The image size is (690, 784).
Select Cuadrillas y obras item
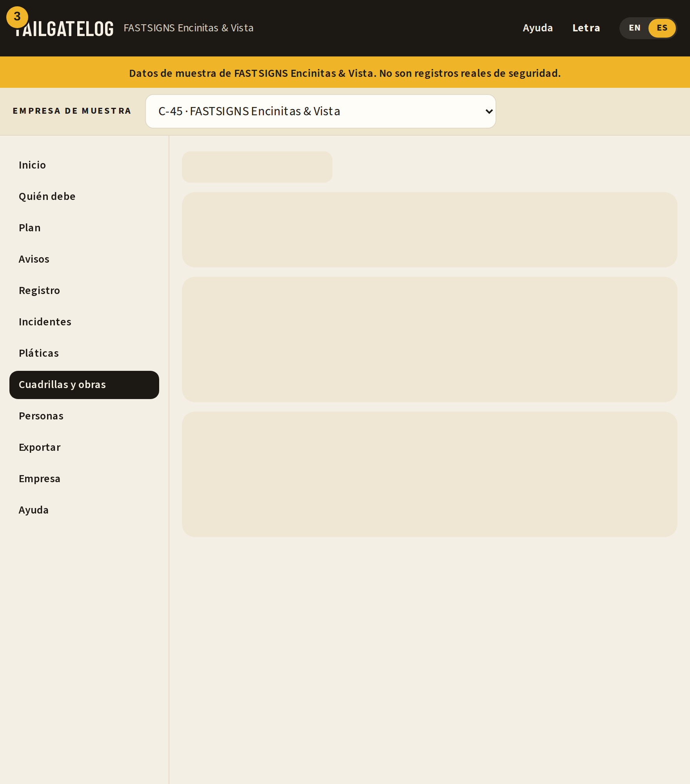84,385
